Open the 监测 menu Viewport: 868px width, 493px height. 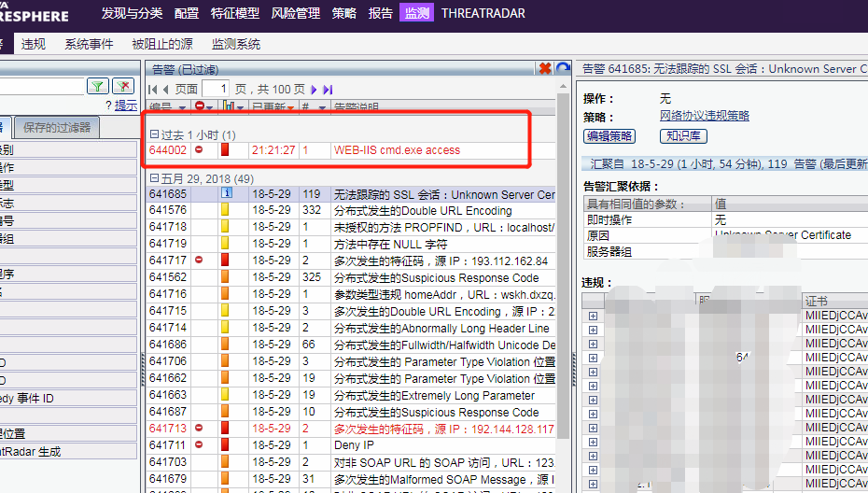(415, 13)
